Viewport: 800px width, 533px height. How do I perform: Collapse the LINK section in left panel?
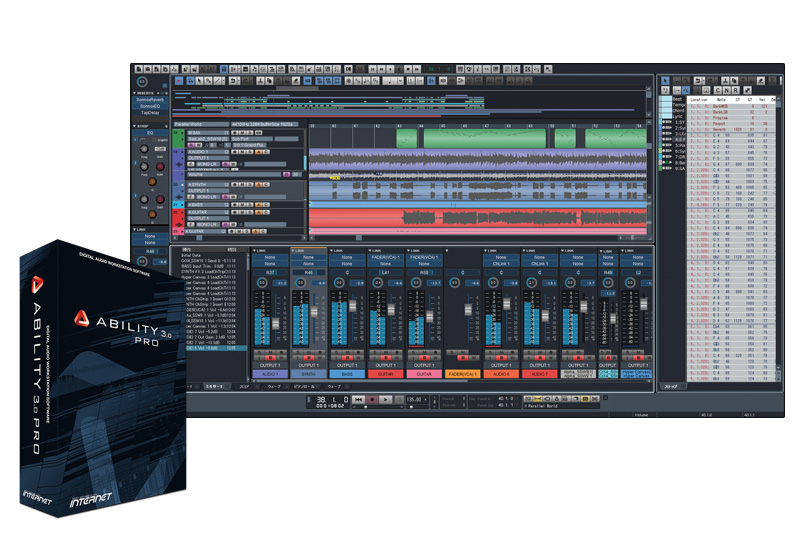pos(134,230)
